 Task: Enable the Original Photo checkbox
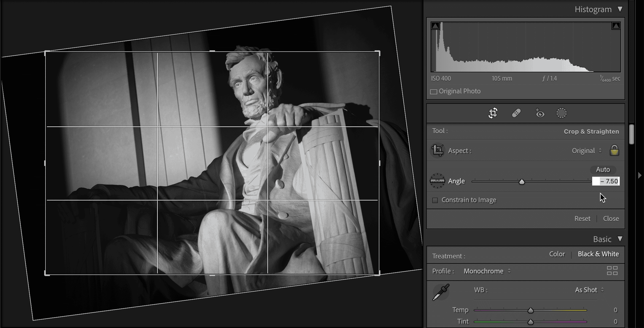tap(434, 92)
